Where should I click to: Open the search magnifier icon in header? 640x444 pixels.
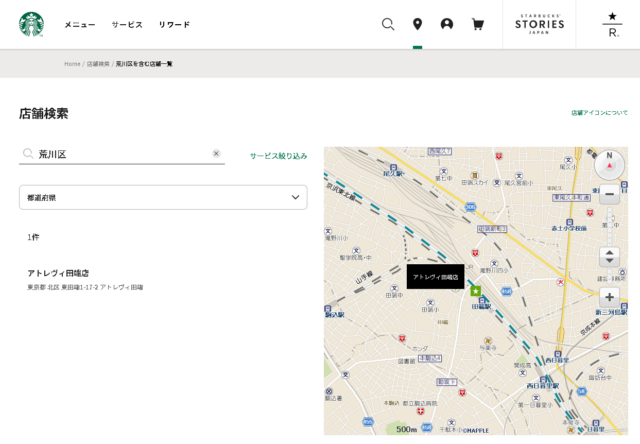(x=388, y=24)
